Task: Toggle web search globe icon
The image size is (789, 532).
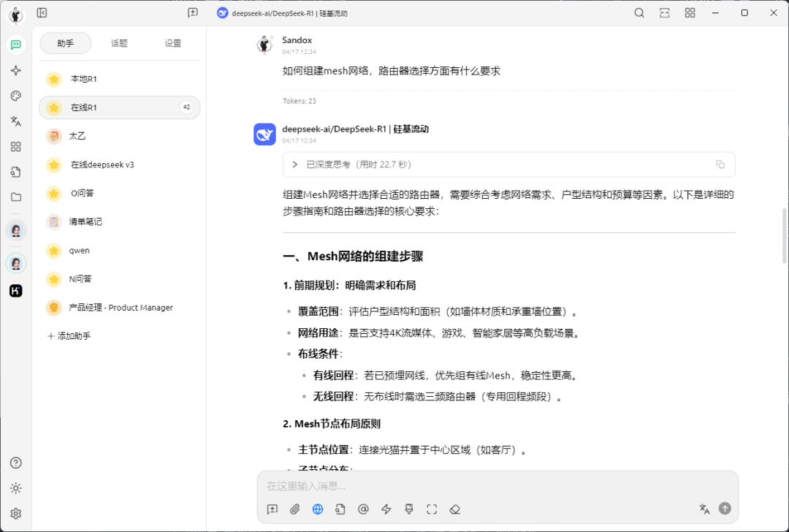Action: (x=318, y=509)
